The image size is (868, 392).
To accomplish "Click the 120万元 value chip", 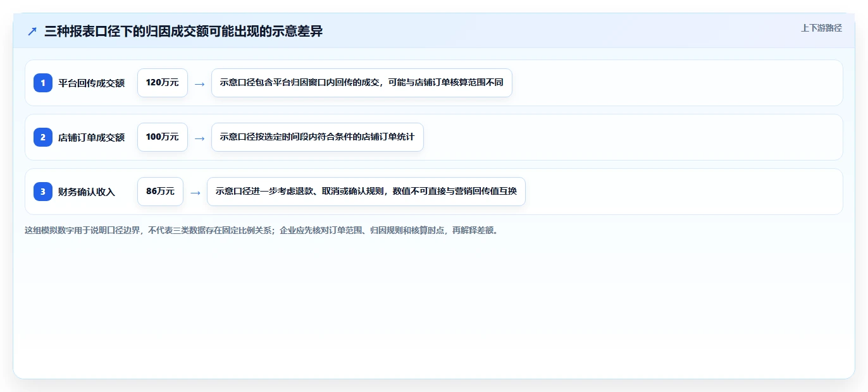I will (x=163, y=83).
